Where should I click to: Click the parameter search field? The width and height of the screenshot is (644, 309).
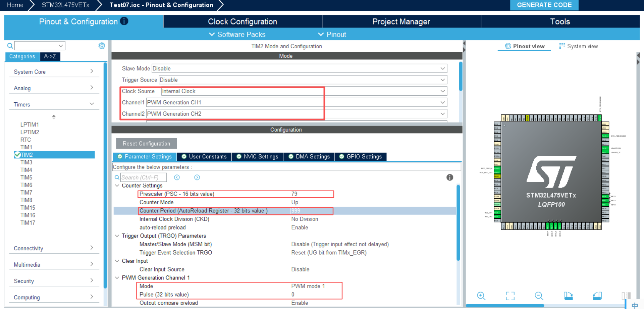point(143,177)
